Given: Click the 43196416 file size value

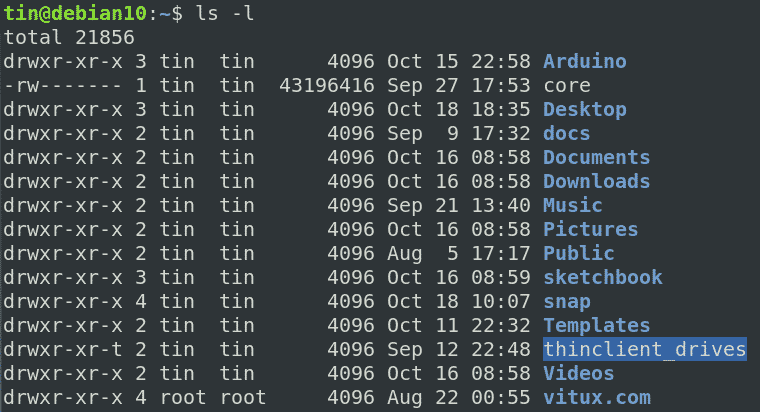Looking at the screenshot, I should (x=325, y=85).
